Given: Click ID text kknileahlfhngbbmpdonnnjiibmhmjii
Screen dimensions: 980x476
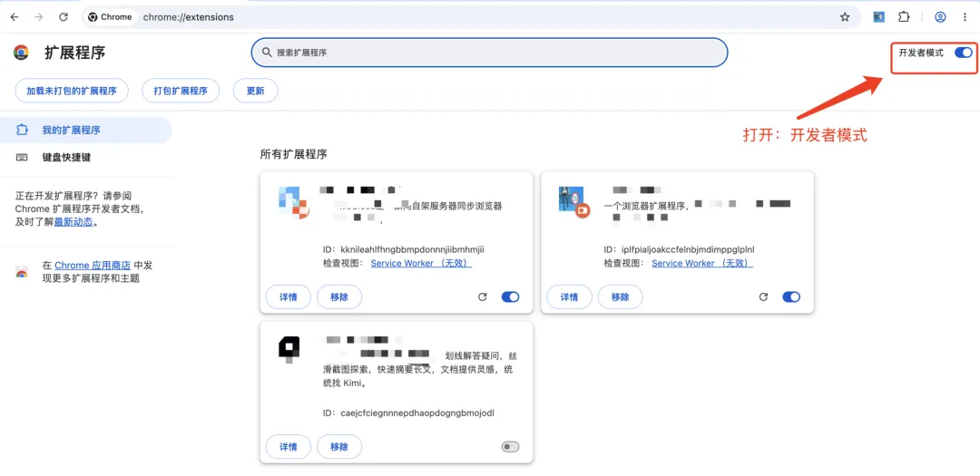Looking at the screenshot, I should pos(413,249).
